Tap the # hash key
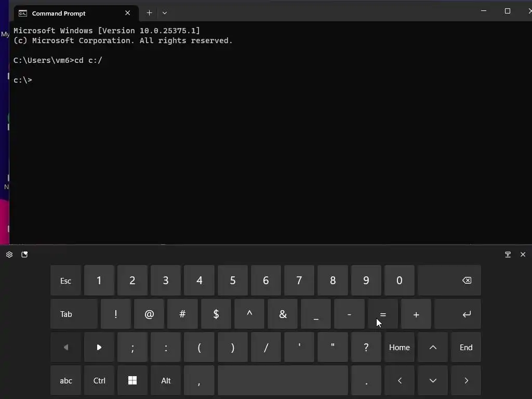 [x=182, y=314]
